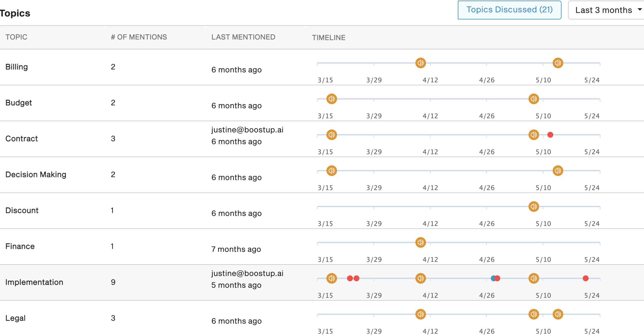Click justine@boostup.ai in the Implementation row
The height and width of the screenshot is (336, 644).
point(247,273)
